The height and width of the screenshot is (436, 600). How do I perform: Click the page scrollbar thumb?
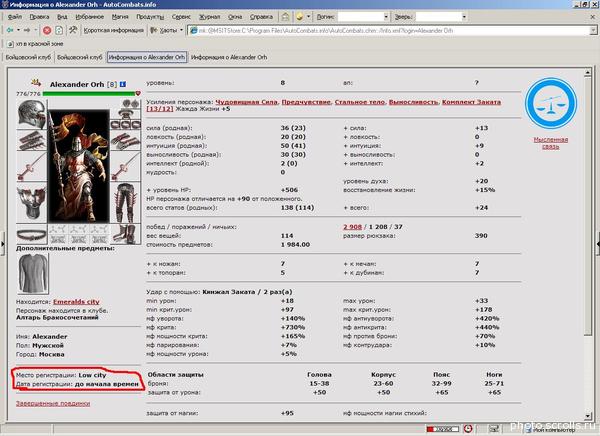coord(588,207)
